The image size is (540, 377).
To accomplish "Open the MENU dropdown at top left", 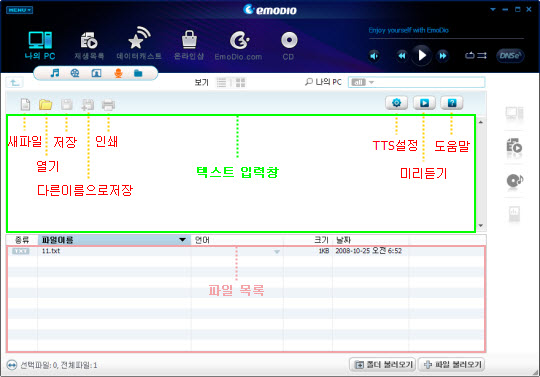I will click(19, 10).
